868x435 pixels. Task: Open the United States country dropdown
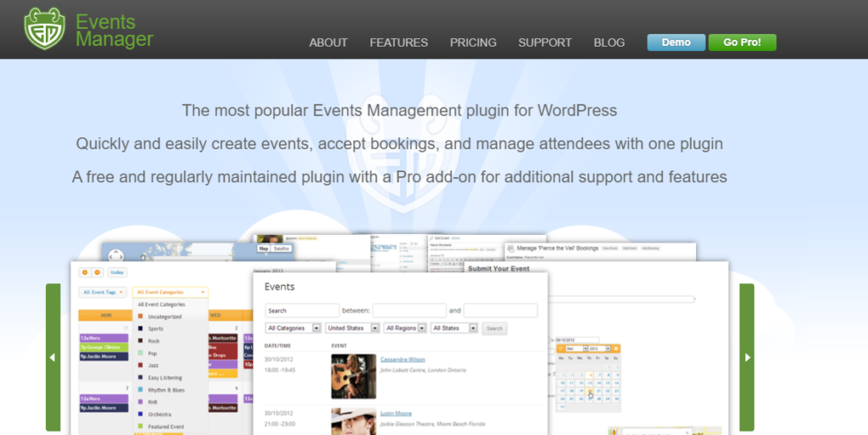click(x=352, y=328)
